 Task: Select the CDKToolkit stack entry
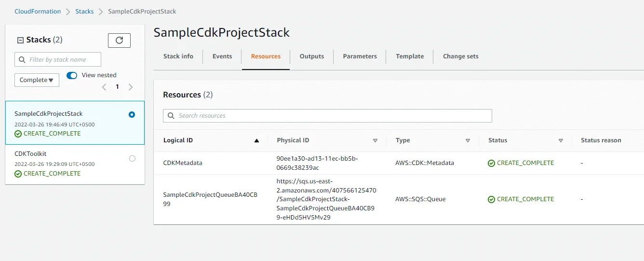click(x=75, y=165)
